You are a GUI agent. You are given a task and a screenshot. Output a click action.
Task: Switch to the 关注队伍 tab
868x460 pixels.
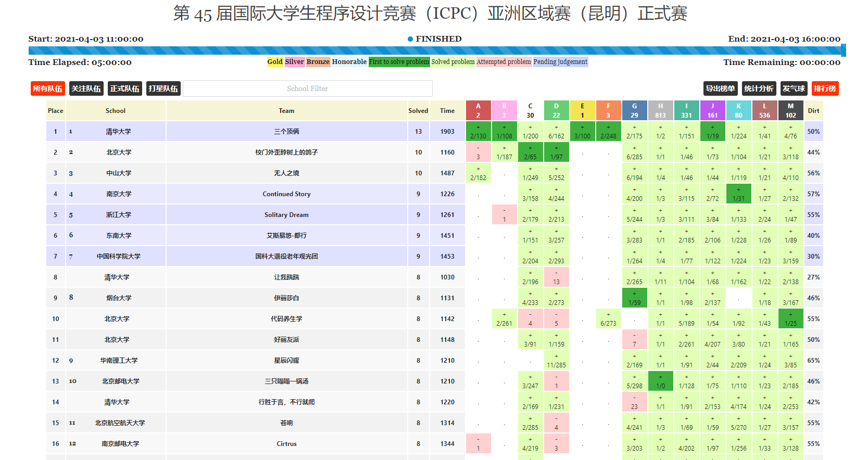tap(86, 88)
